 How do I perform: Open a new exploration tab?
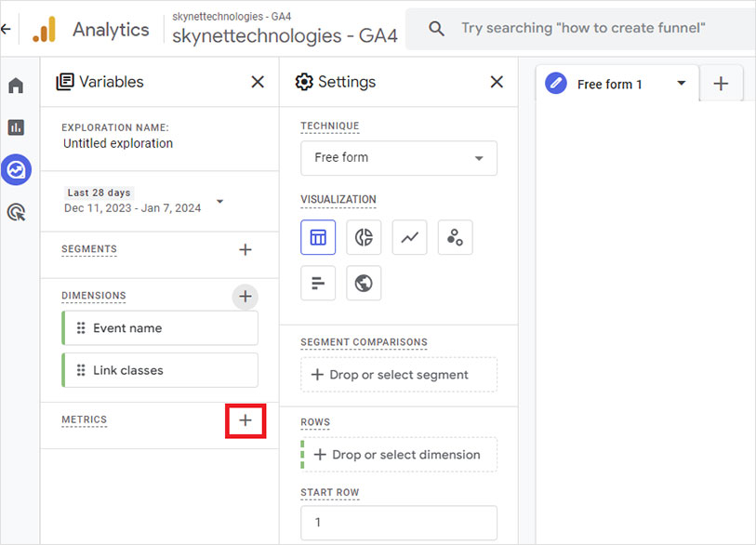pyautogui.click(x=721, y=83)
